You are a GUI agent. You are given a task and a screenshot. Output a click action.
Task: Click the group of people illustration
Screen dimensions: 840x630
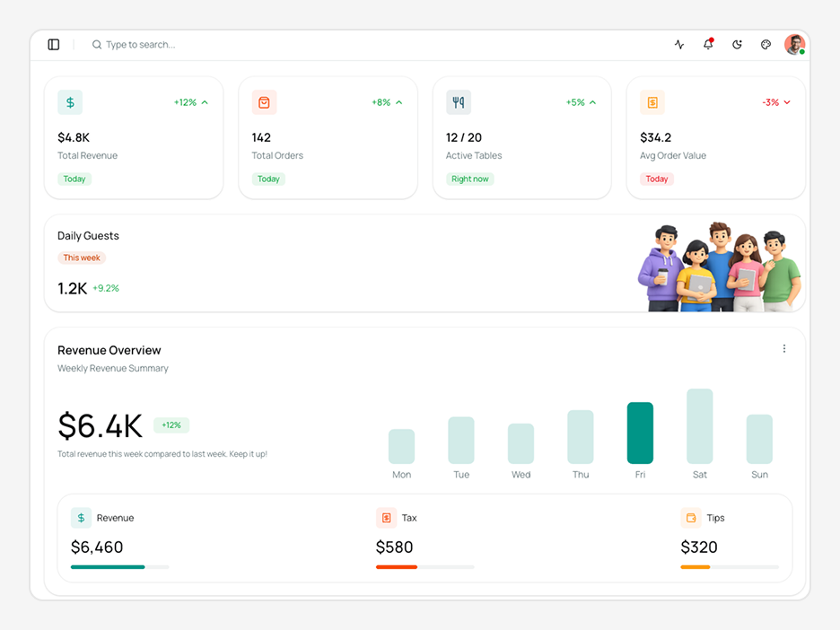tap(720, 267)
